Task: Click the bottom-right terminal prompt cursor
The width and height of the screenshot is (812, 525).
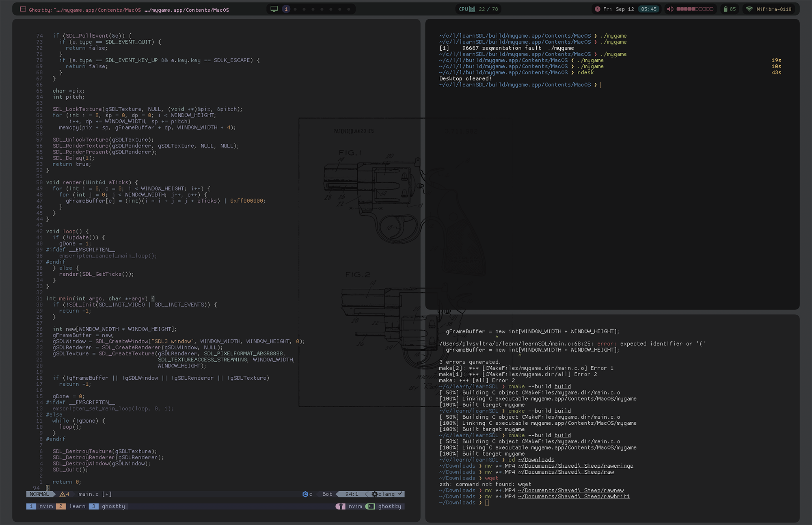Action: coord(487,503)
